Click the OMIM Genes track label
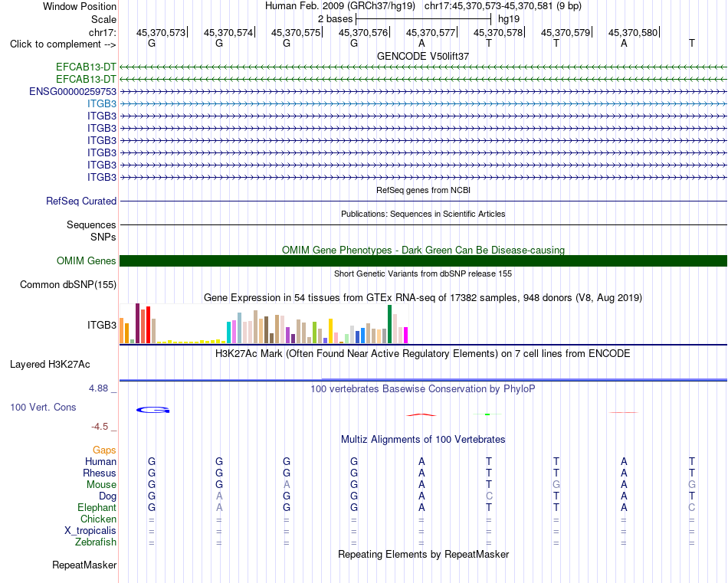Screen dimensions: 728x583 coord(87,261)
